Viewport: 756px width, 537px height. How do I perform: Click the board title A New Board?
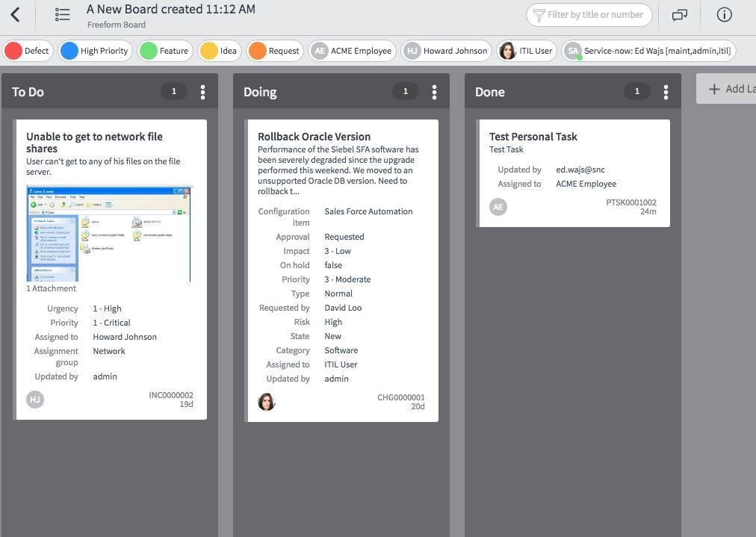[x=170, y=9]
